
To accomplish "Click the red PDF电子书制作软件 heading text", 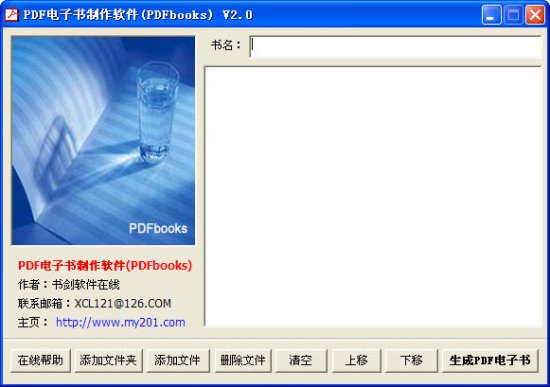I will [x=105, y=265].
